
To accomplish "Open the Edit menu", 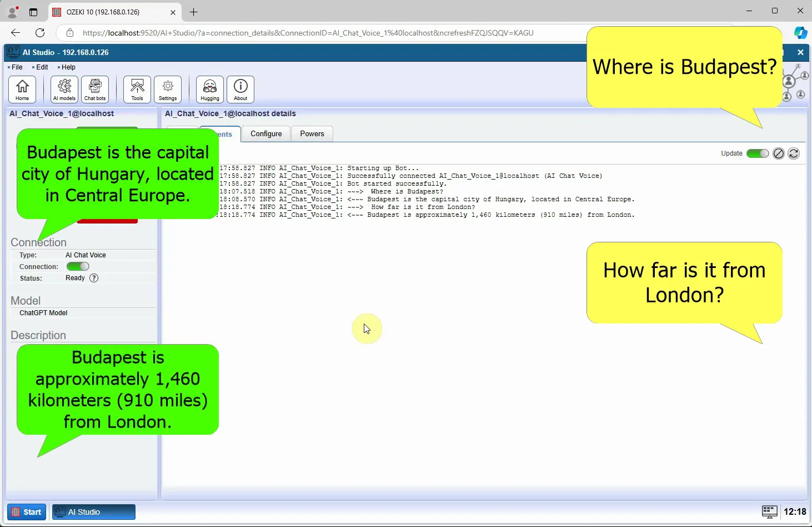I will pyautogui.click(x=40, y=67).
